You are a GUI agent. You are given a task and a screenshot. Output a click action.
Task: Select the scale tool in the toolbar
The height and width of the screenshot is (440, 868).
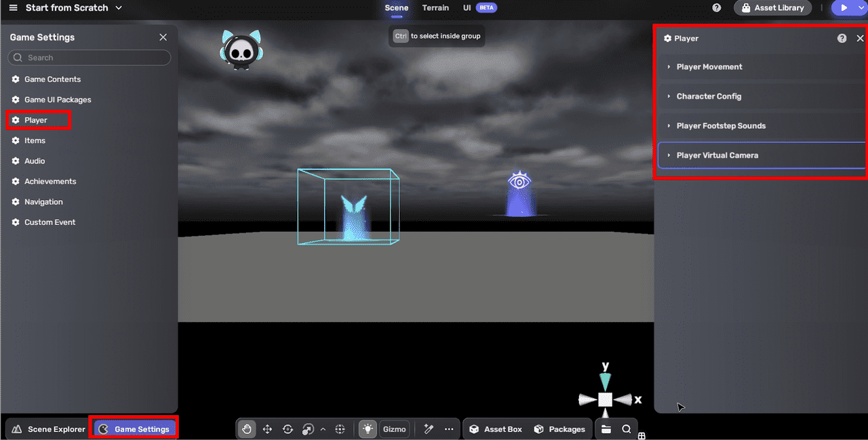tap(308, 429)
